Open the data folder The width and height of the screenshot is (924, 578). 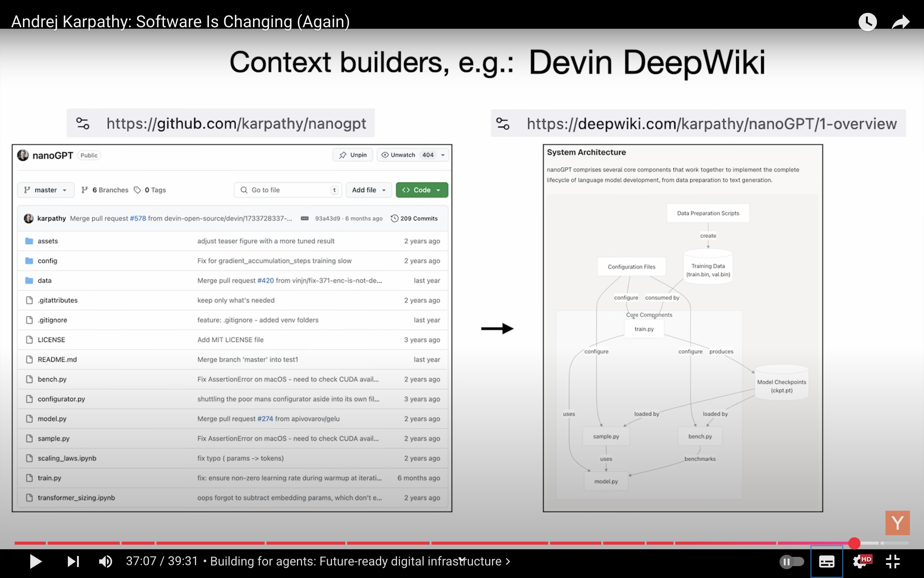(x=44, y=280)
